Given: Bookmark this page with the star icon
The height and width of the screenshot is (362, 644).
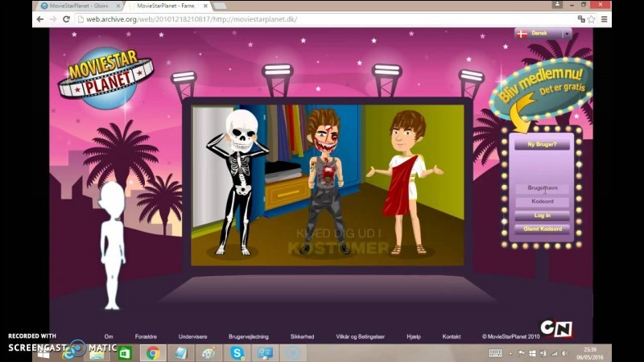Looking at the screenshot, I should pos(591,19).
